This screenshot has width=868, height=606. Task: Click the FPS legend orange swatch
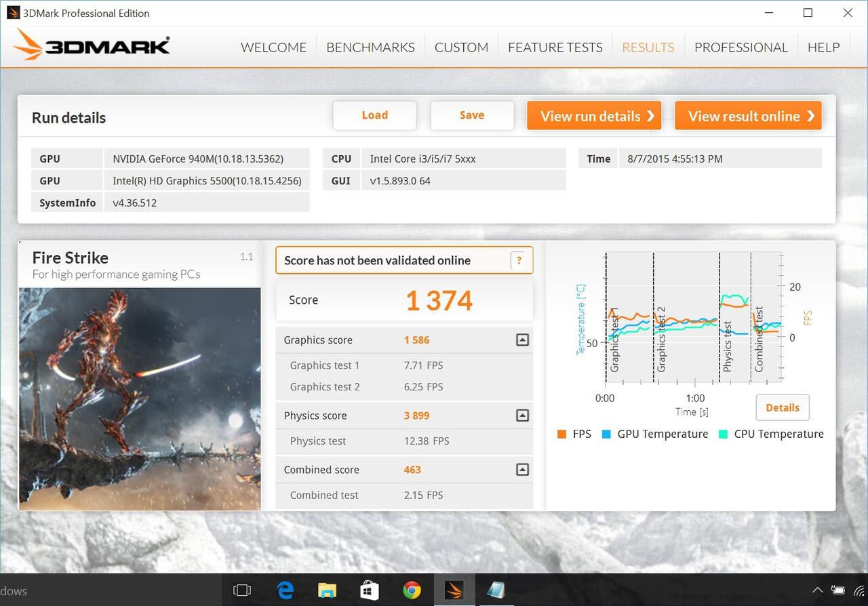pyautogui.click(x=561, y=435)
